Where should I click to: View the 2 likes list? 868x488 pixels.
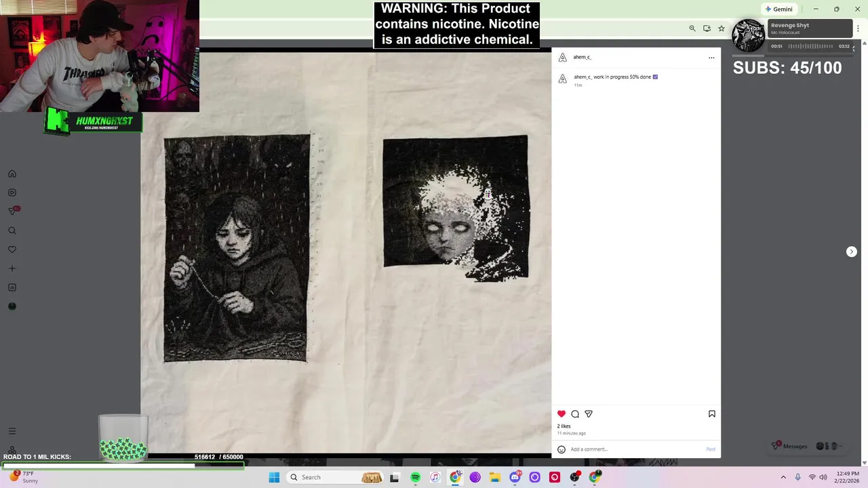pos(564,426)
